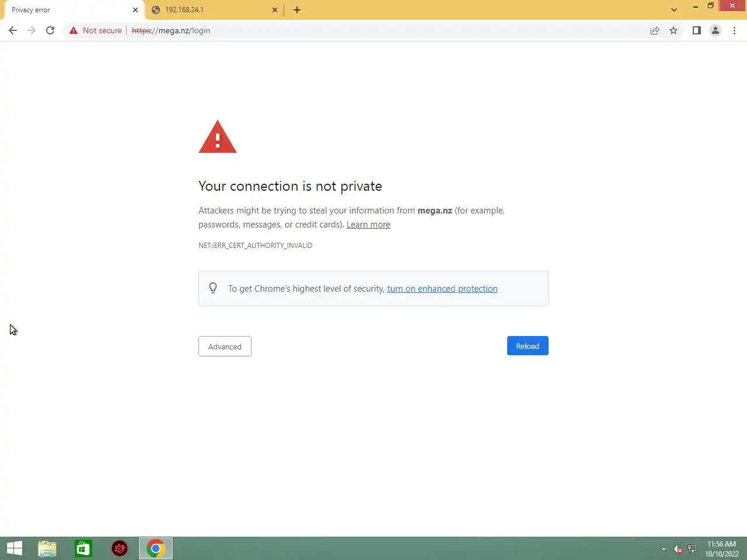Screen dimensions: 747x560
Task: Click the Advanced button
Action: tap(225, 346)
